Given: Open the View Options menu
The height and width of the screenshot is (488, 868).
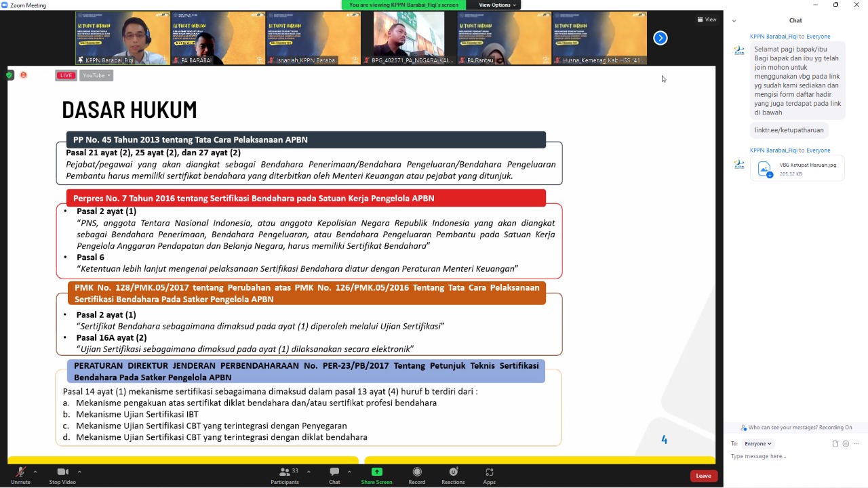Looking at the screenshot, I should (x=497, y=5).
